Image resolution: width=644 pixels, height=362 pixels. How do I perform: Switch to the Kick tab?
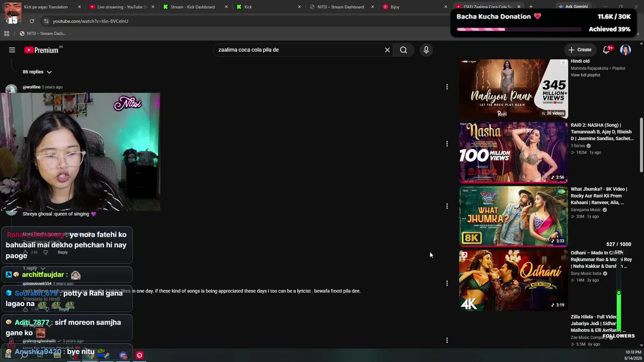click(269, 7)
